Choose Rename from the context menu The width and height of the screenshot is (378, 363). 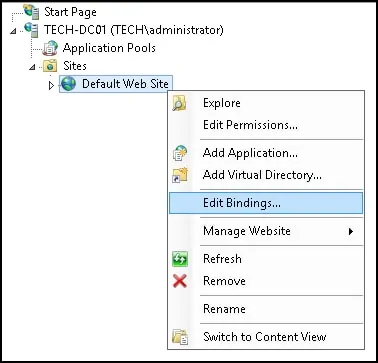pos(224,309)
